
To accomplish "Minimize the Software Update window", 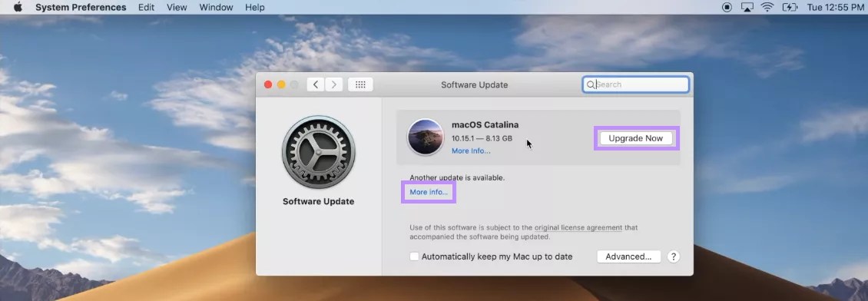I will tap(281, 84).
